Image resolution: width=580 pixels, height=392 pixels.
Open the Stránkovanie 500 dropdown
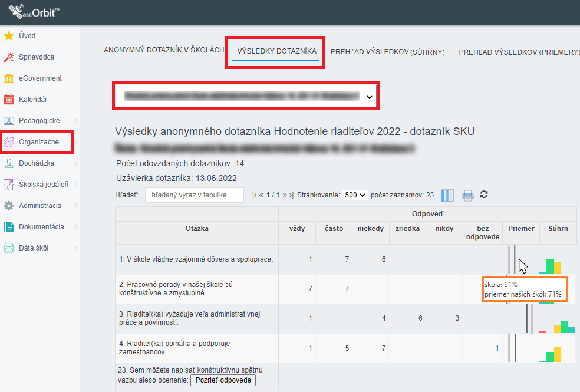pyautogui.click(x=355, y=195)
